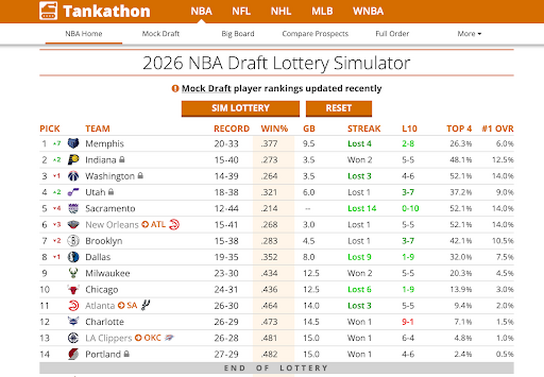Follow the Mock Draft link in the notice

[x=206, y=88]
